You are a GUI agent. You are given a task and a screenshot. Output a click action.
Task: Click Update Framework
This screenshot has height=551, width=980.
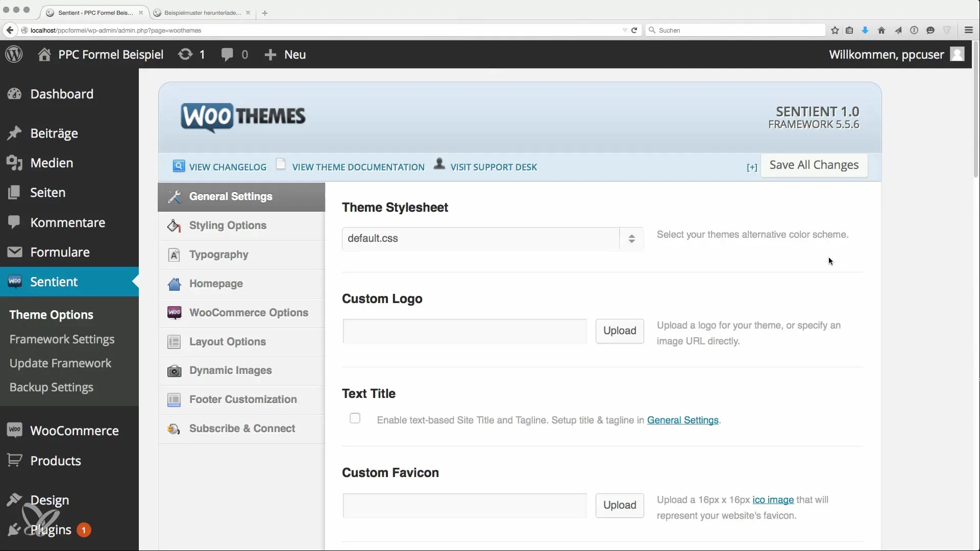point(60,363)
